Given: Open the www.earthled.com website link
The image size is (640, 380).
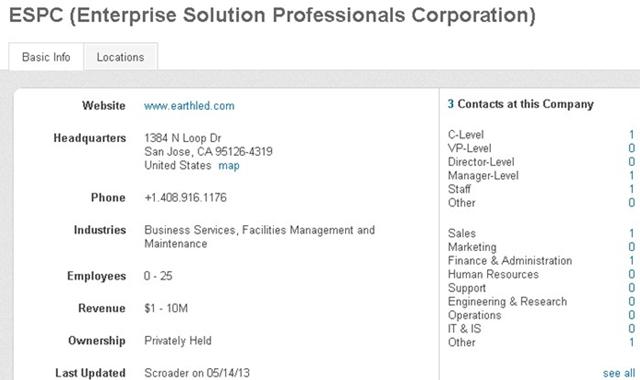Looking at the screenshot, I should tap(189, 106).
